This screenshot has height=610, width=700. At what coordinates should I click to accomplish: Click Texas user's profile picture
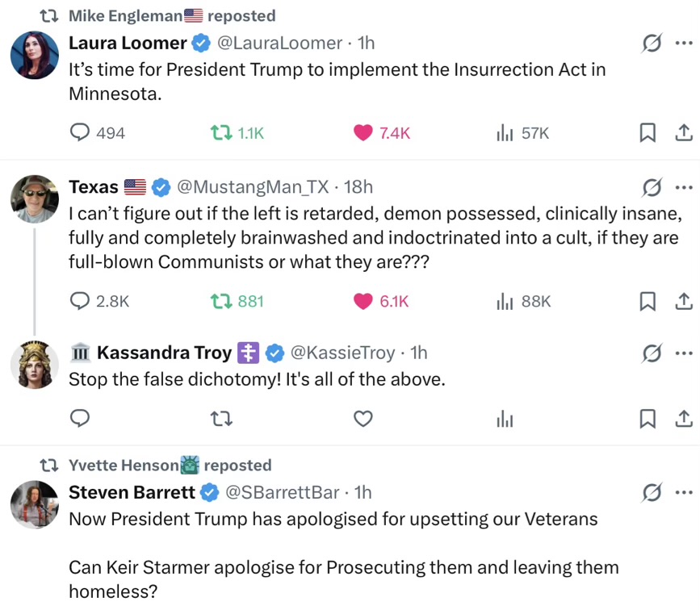click(34, 198)
